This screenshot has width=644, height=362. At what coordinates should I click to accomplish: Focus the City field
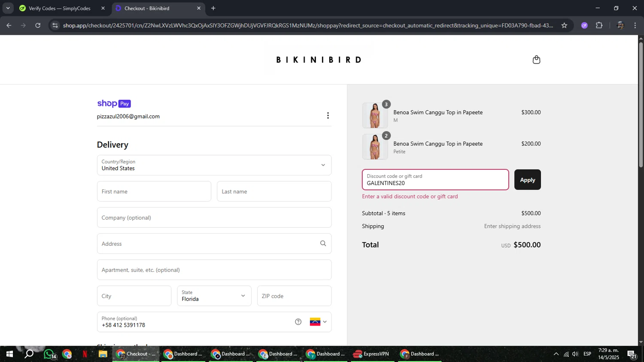134,296
